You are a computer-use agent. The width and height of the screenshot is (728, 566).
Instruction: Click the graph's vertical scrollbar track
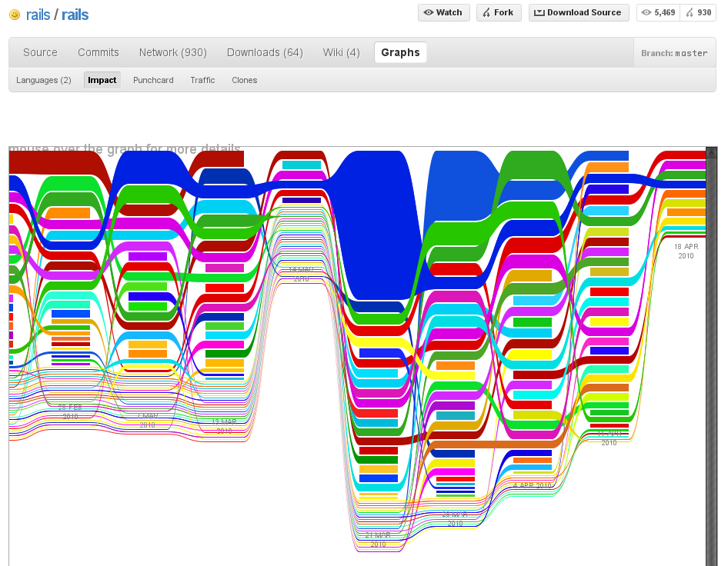click(x=711, y=362)
